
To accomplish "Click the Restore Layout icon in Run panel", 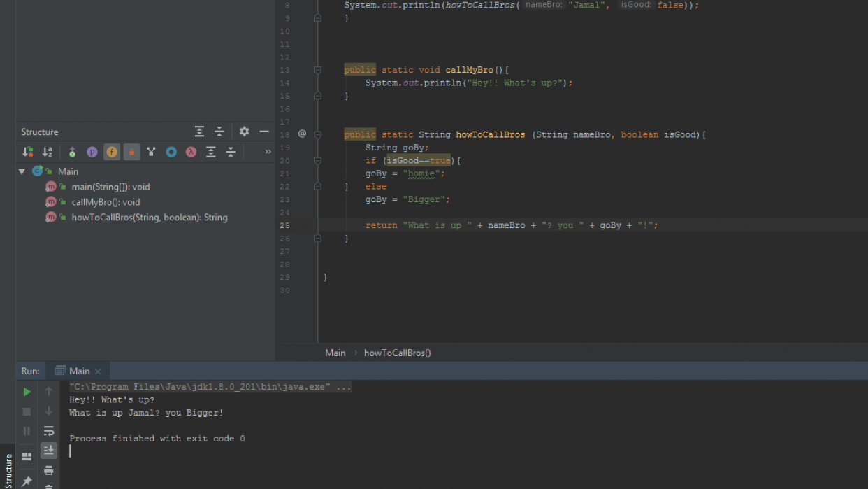I will [x=27, y=457].
